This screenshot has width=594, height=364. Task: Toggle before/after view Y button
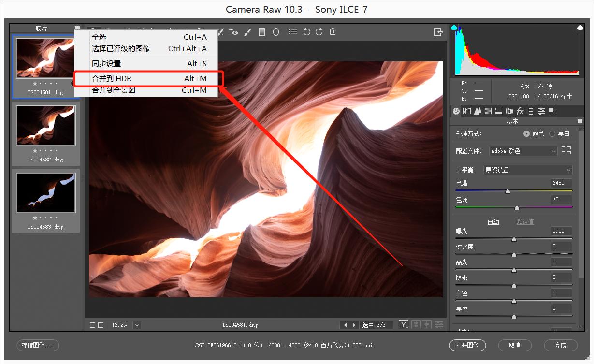404,324
